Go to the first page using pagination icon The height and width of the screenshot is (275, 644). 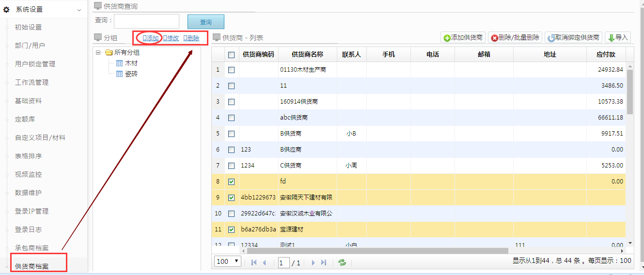[253, 262]
